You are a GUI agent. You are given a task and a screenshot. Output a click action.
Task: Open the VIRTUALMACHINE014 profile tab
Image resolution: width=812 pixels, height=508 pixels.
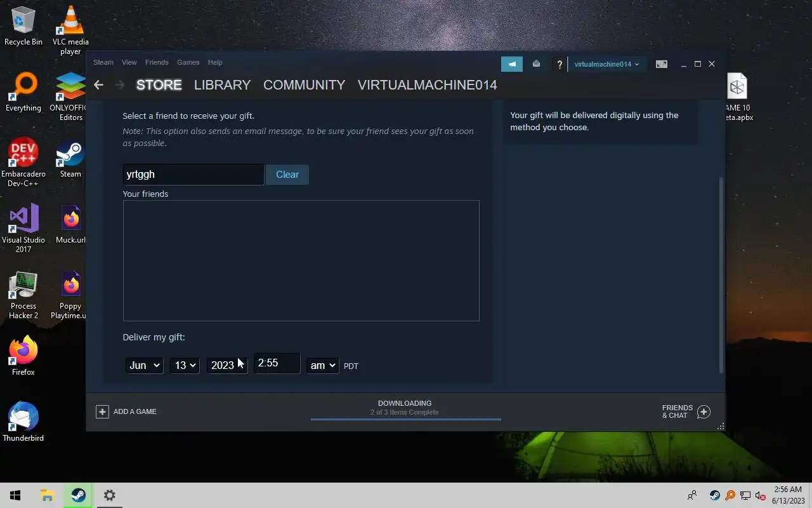point(427,84)
